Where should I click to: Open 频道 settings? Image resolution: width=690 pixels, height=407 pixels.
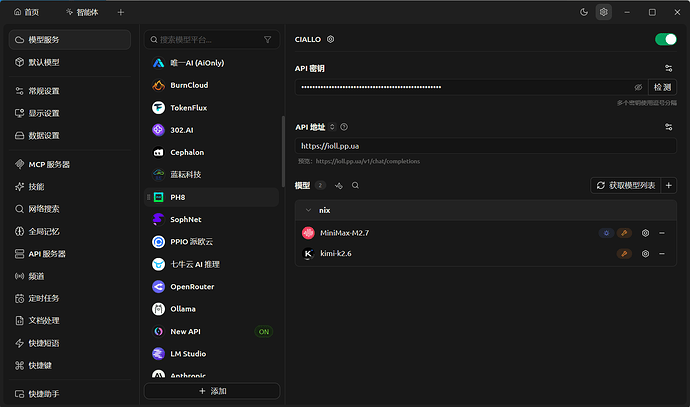[70, 276]
